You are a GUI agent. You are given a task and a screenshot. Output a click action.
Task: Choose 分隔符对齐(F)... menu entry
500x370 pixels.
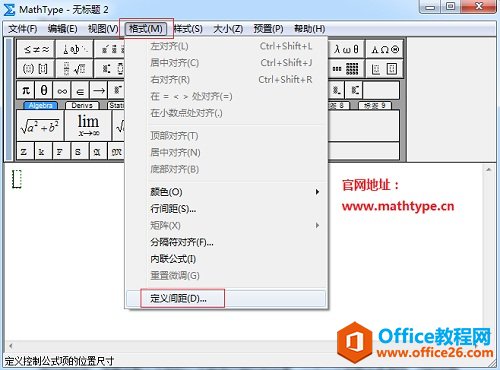click(x=226, y=242)
